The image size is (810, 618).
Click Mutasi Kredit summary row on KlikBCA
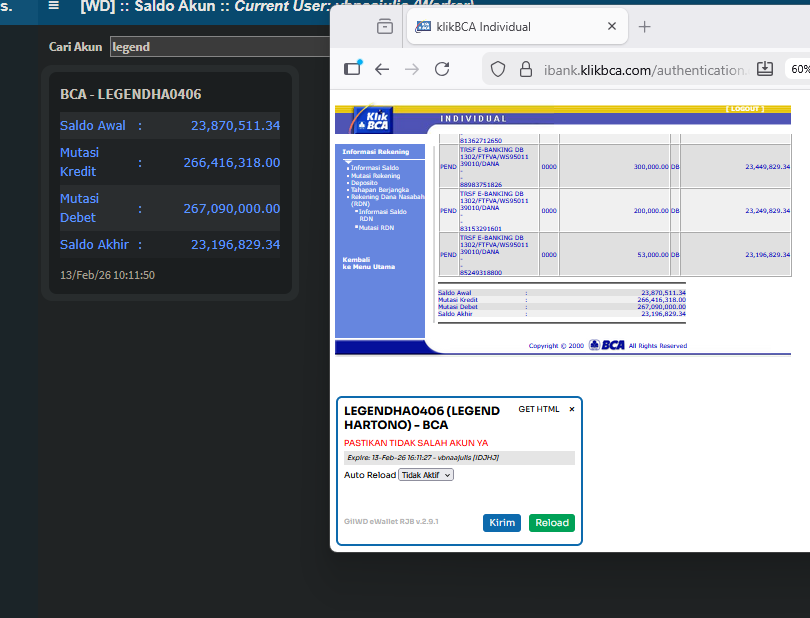pos(562,300)
